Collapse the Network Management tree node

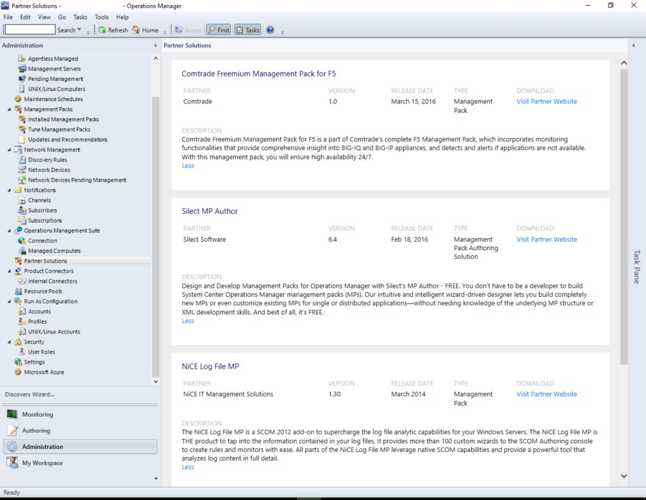9,150
